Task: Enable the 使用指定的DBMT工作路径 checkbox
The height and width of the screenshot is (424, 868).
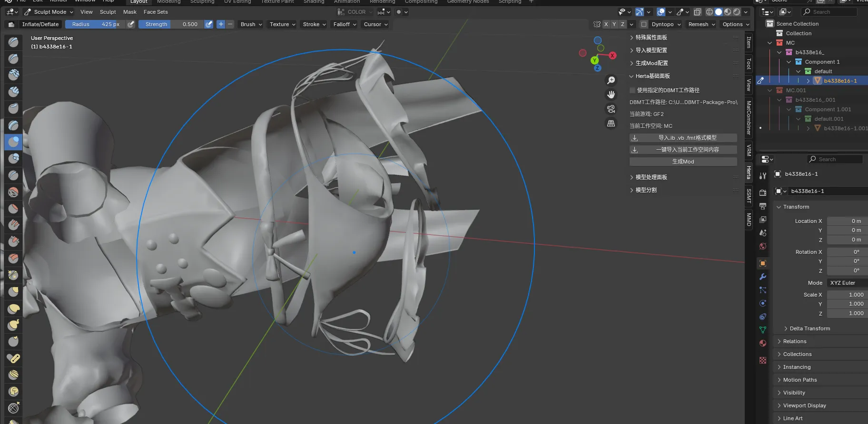Action: tap(632, 90)
